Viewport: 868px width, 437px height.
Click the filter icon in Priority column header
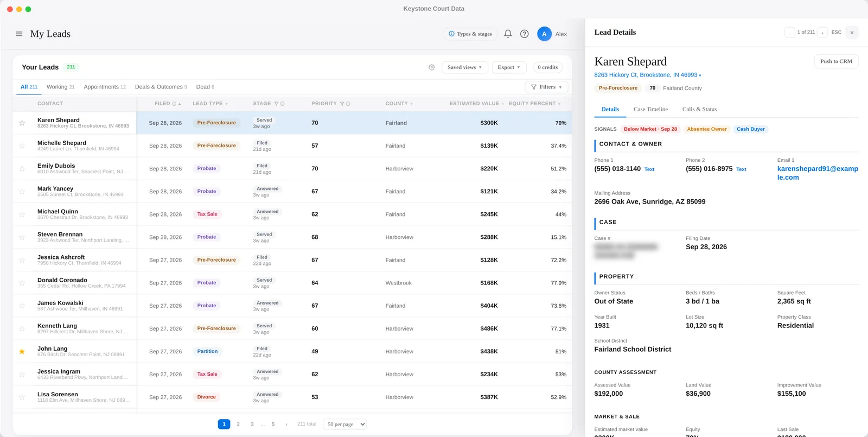click(x=342, y=104)
